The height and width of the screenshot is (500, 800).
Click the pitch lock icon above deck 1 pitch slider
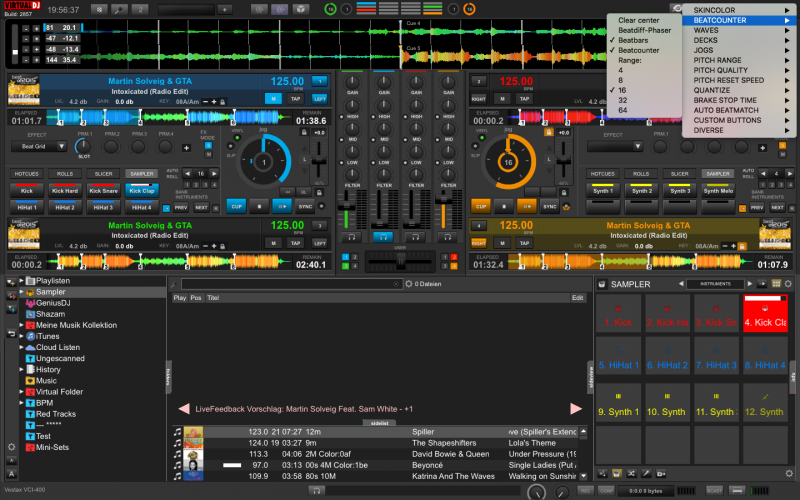(x=304, y=133)
